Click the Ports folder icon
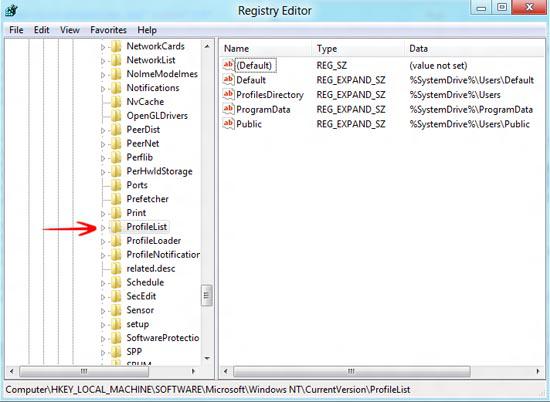Image resolution: width=550 pixels, height=402 pixels. [116, 185]
